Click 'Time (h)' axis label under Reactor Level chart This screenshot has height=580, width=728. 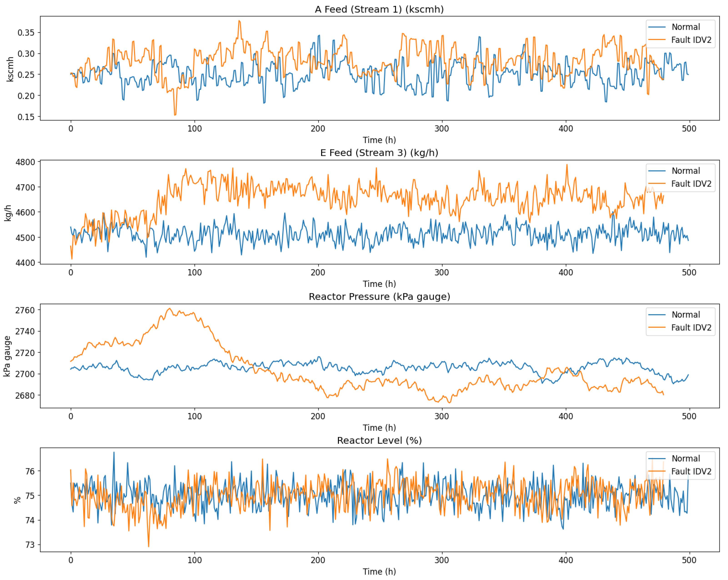(379, 572)
